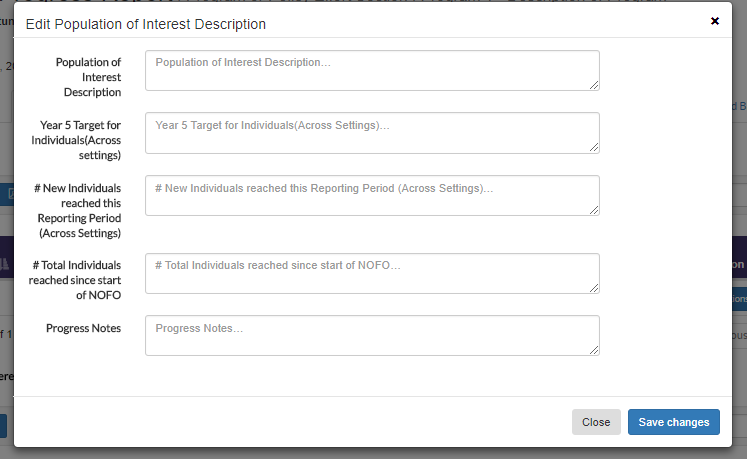This screenshot has width=747, height=459.
Task: Click the "Progress Notes" field label
Action: 84,328
